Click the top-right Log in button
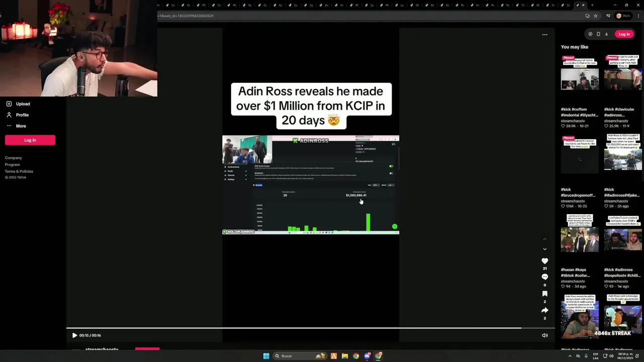This screenshot has width=644, height=362. [624, 34]
